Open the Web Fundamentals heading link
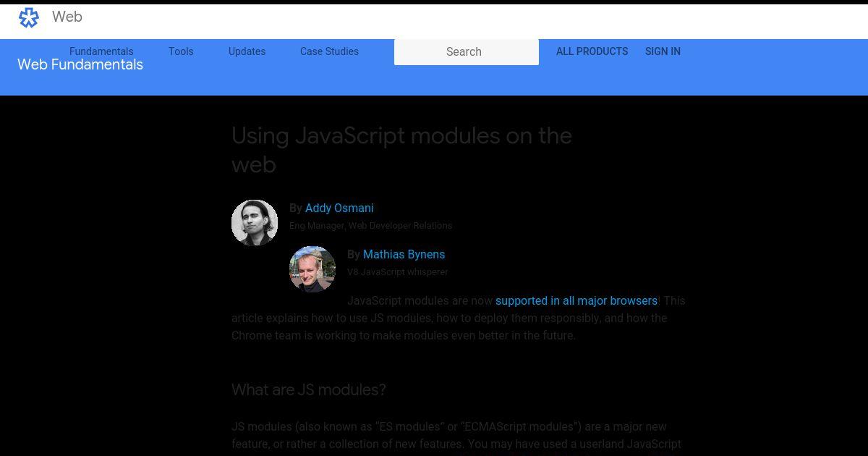Screen dimensions: 868x456 (x=80, y=64)
